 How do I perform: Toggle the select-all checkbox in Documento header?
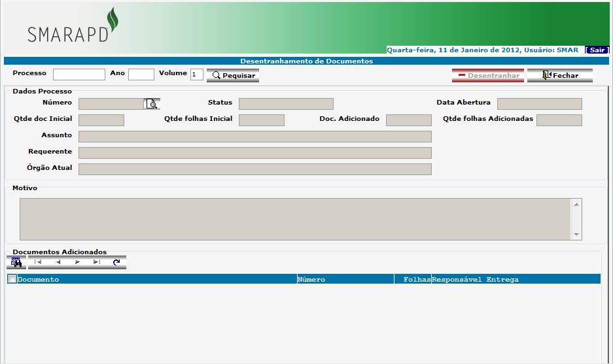[12, 279]
